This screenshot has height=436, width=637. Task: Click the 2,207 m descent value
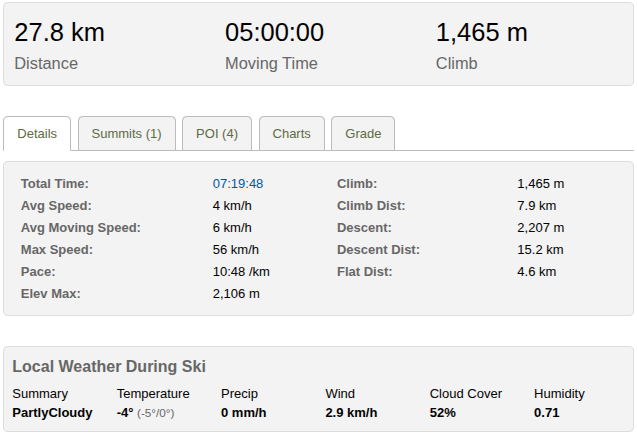540,228
